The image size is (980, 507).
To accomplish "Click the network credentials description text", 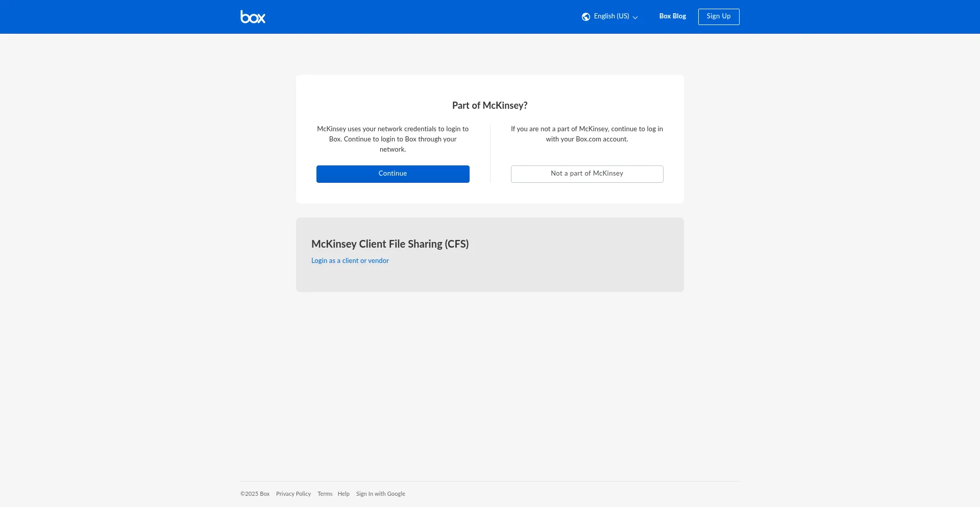I will click(393, 139).
